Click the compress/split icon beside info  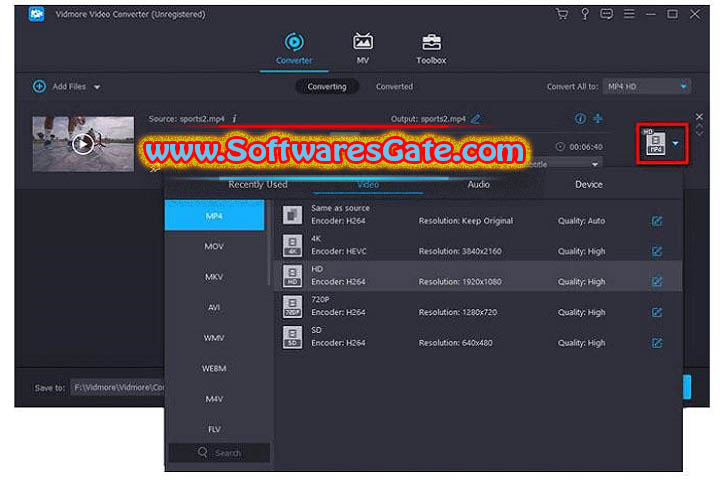(x=597, y=119)
